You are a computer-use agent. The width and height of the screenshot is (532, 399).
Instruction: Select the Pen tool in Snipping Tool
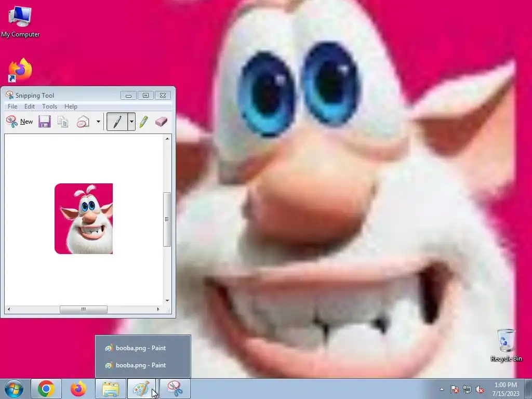click(117, 122)
